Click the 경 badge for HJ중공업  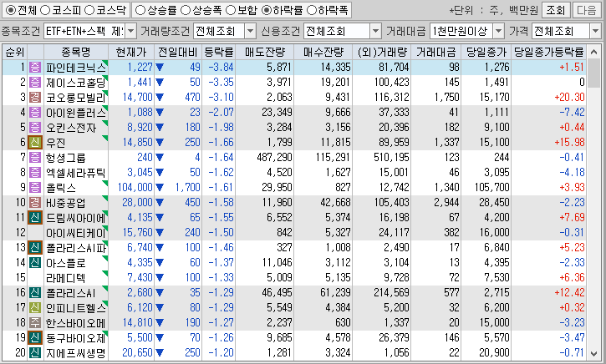tap(35, 203)
